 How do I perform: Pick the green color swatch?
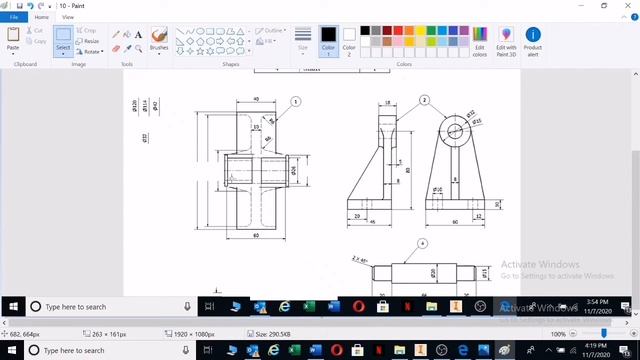431,30
